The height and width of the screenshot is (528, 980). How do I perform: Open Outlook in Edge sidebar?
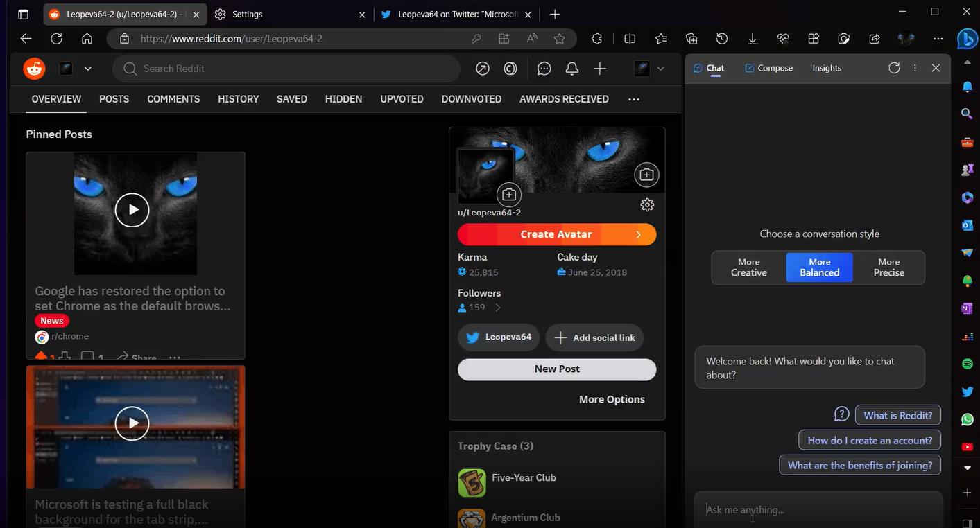(968, 225)
